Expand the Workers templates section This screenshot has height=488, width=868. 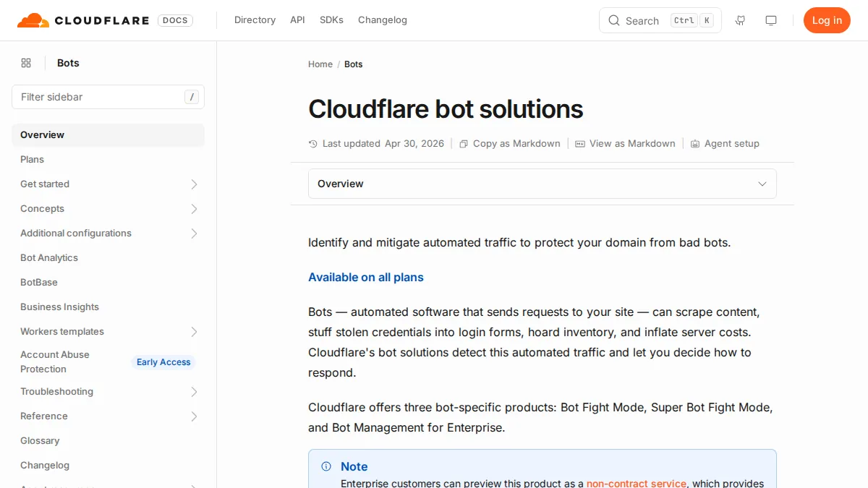click(194, 332)
